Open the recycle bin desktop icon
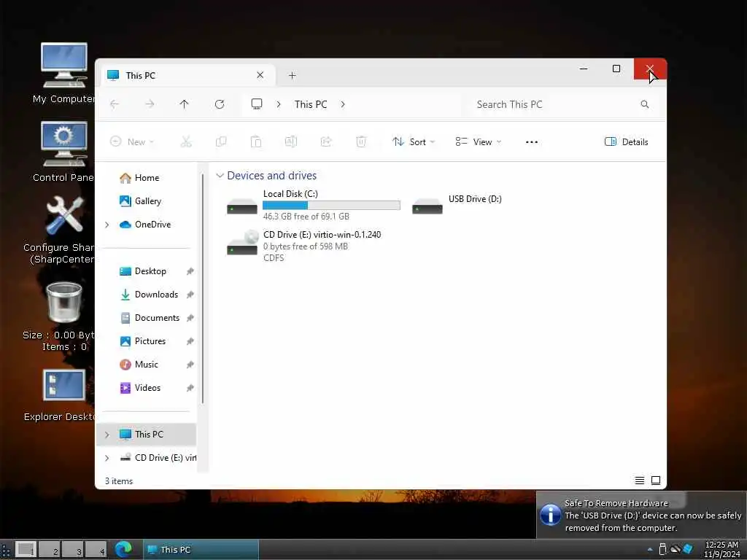Image resolution: width=747 pixels, height=560 pixels. 64,316
